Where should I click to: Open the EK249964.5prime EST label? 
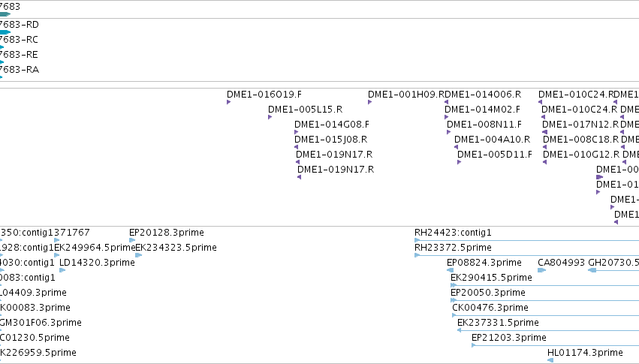pos(95,248)
